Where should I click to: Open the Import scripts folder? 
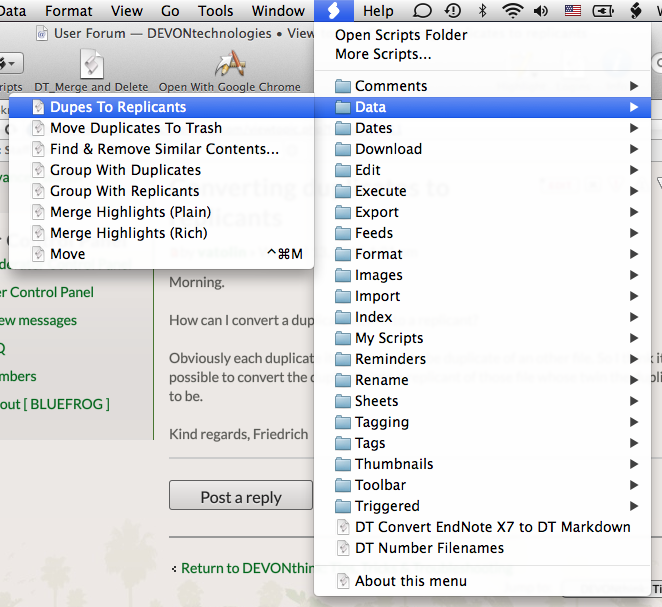[483, 296]
